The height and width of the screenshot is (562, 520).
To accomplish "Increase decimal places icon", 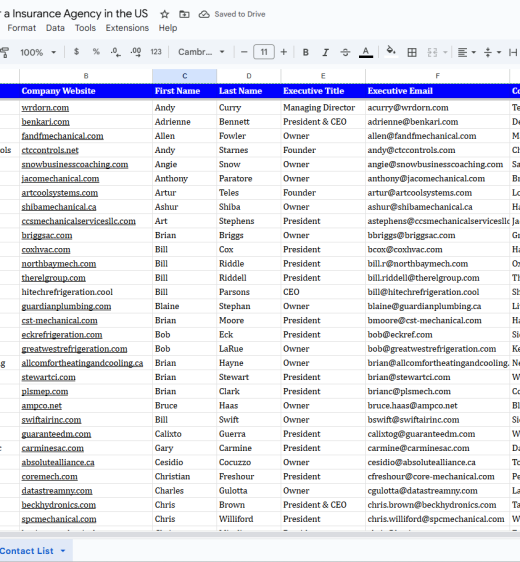I will (x=136, y=52).
